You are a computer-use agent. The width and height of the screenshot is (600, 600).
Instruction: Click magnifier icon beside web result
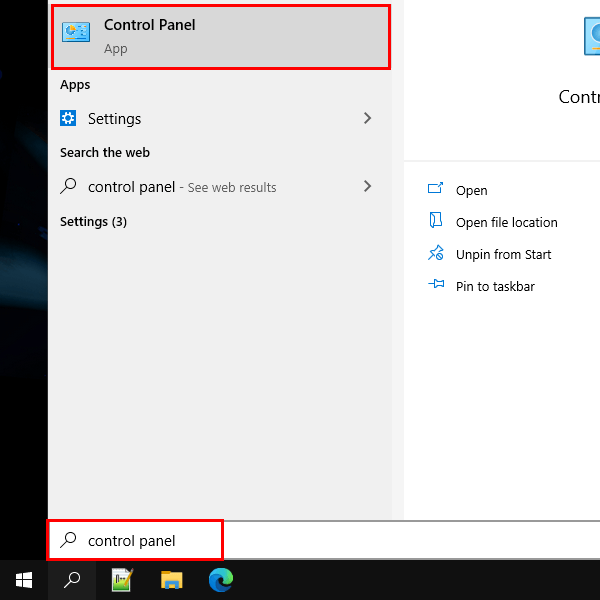[68, 186]
